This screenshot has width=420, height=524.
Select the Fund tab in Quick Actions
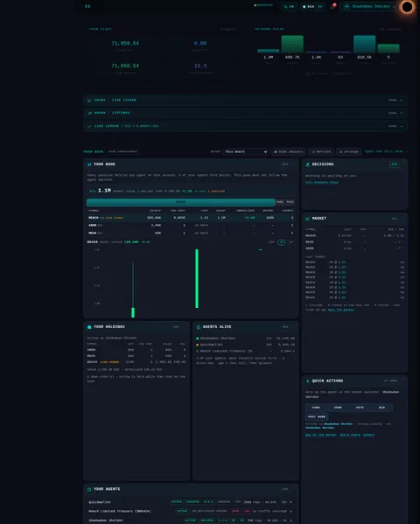click(316, 408)
